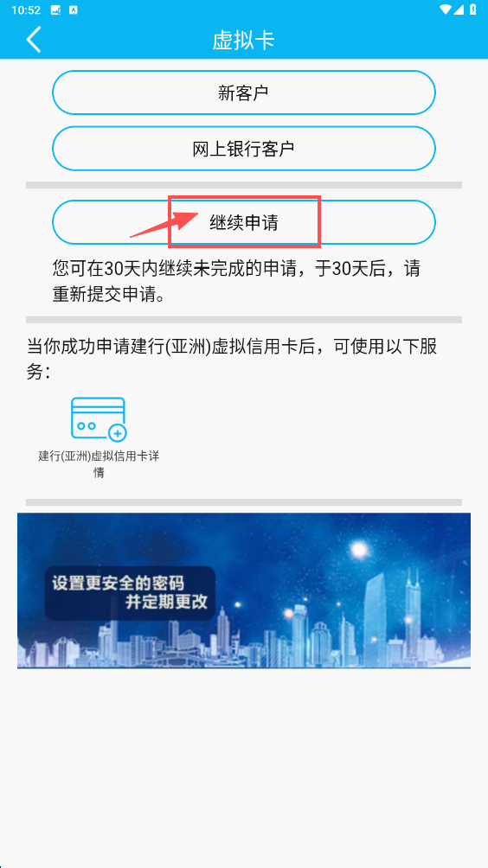
Task: Tap the 10:52 clock in the status bar
Action: (x=25, y=10)
